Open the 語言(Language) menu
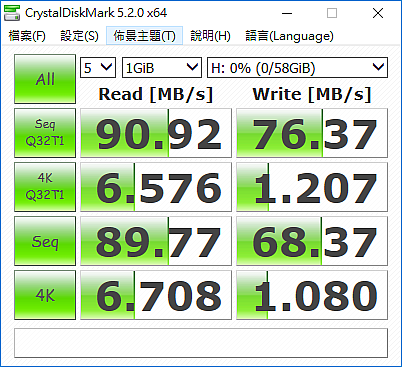402x367 pixels. pyautogui.click(x=289, y=36)
